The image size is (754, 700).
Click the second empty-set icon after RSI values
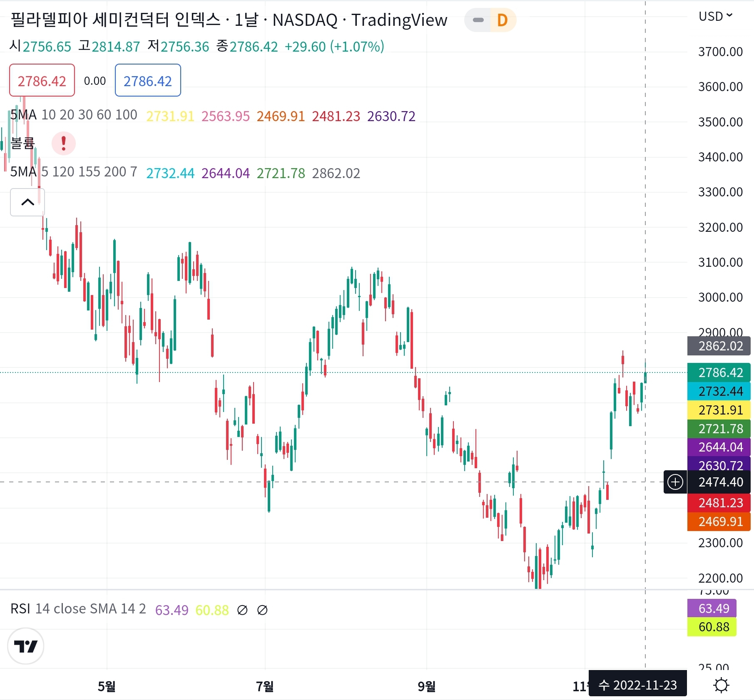(x=262, y=610)
